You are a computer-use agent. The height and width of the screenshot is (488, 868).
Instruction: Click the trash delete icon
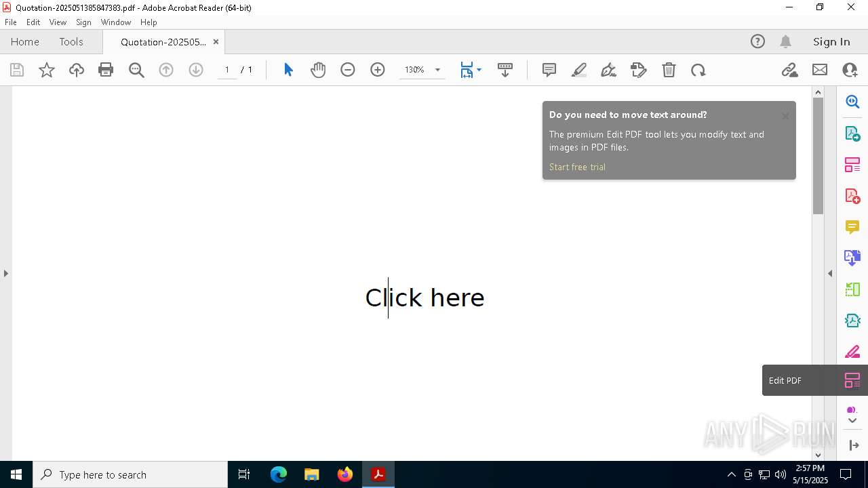click(x=669, y=70)
